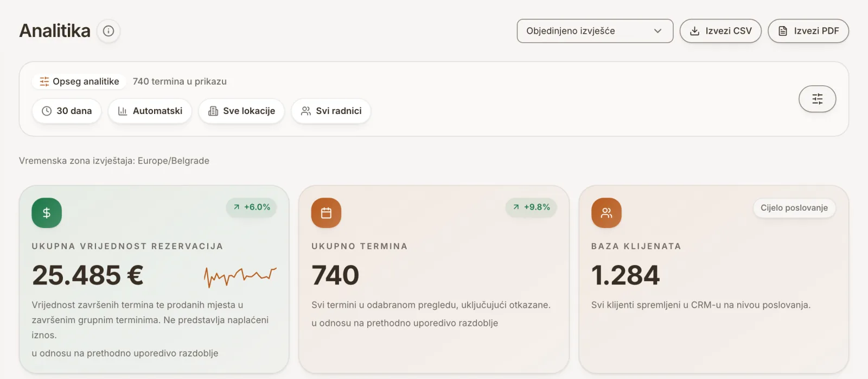Click the Opseg analitike label
The image size is (868, 379).
79,81
